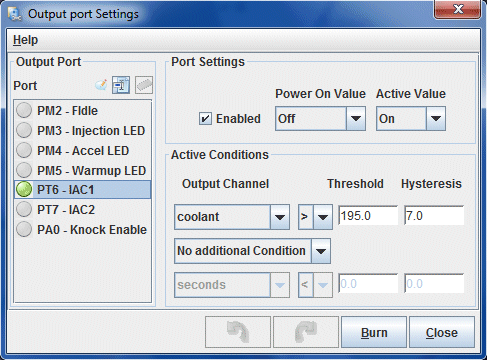Select PM4 - Accel LED port

pos(82,150)
